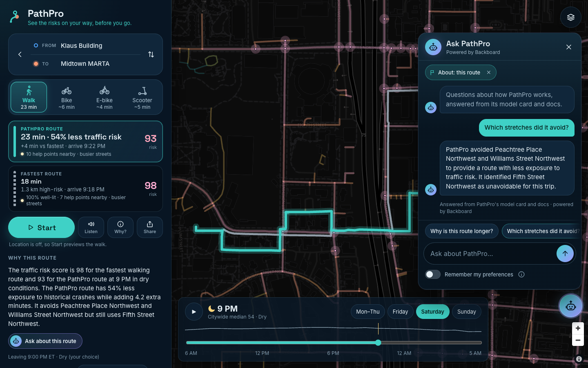Viewport: 588px width, 368px height.
Task: Switch to the Saturday day tab
Action: [433, 312]
